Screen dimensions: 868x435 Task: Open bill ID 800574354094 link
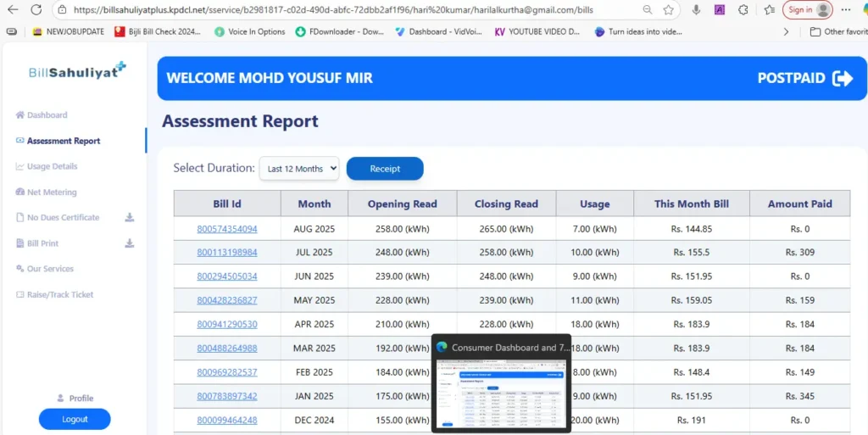[227, 229]
